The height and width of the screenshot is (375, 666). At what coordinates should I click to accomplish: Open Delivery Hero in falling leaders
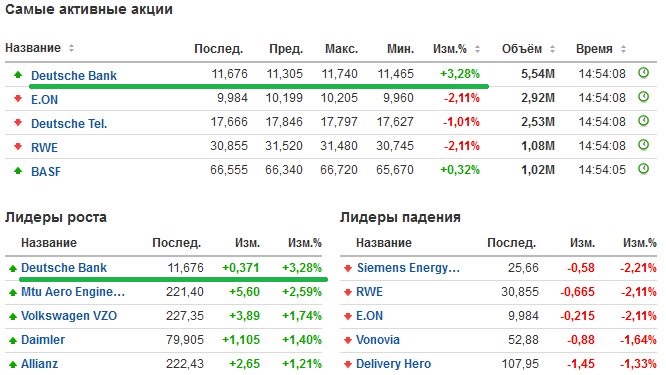pos(393,364)
